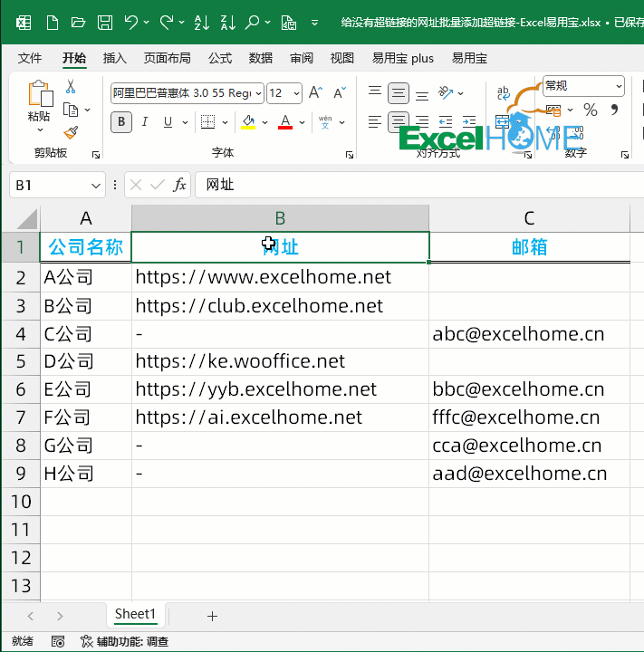Viewport: 644px width, 652px height.
Task: Click the Print preview icon
Action: click(x=289, y=23)
